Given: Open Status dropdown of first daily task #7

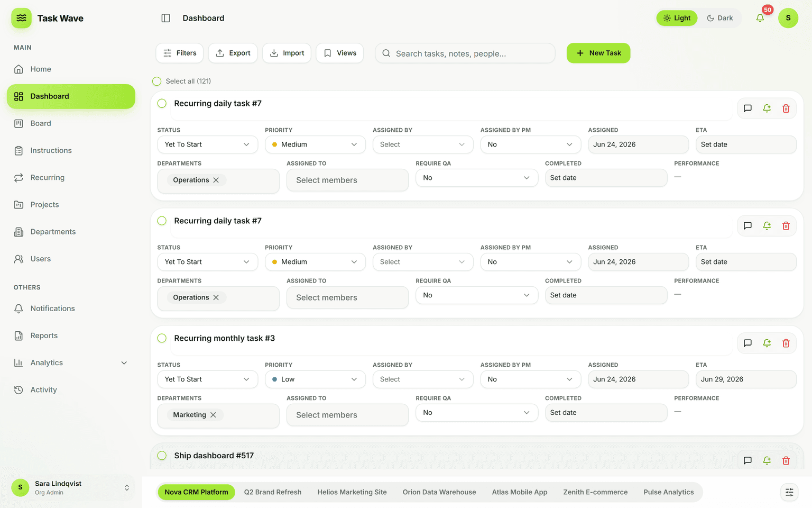Looking at the screenshot, I should click(x=208, y=144).
